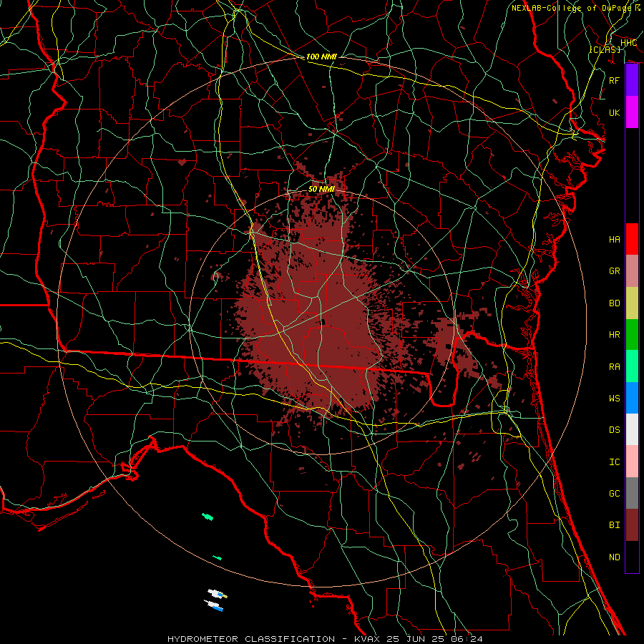Click the RA legend label
This screenshot has width=644, height=644.
coord(614,366)
